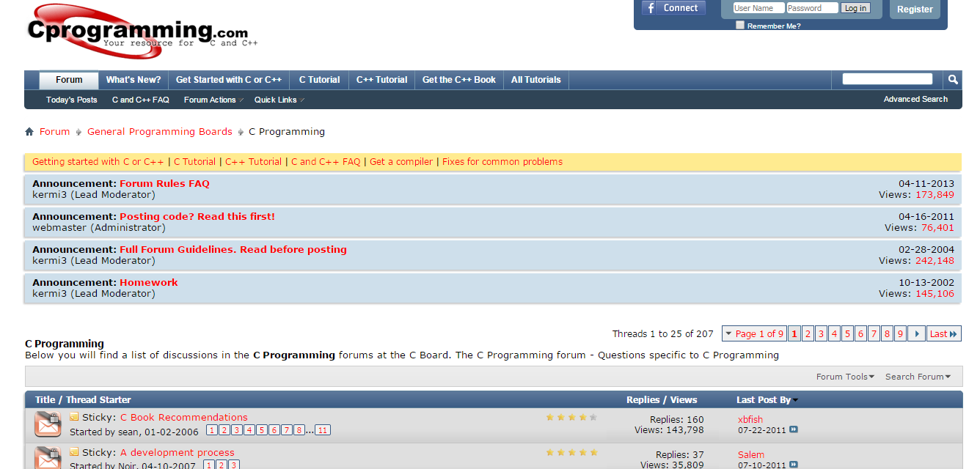
Task: Open Get the C++ Book tab
Action: (459, 80)
